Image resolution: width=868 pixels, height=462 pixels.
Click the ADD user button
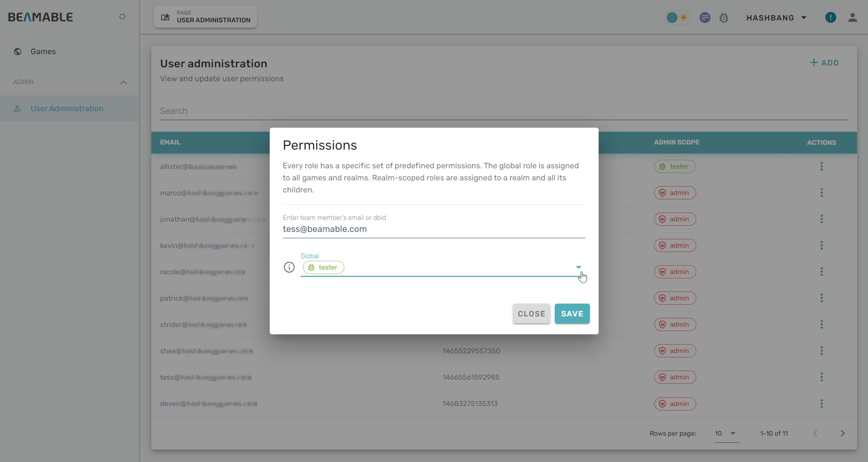click(x=825, y=63)
